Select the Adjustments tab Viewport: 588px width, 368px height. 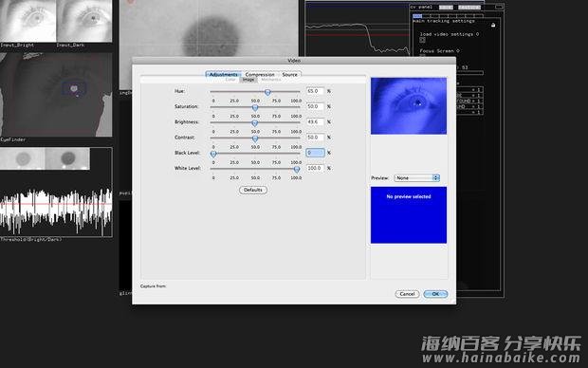coord(224,75)
